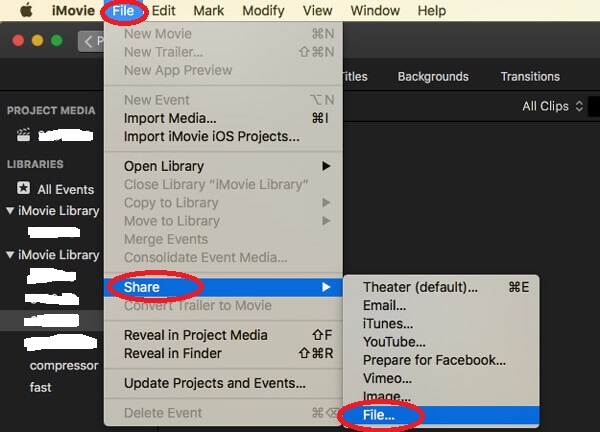Select Theater (default)… share option
The height and width of the screenshot is (432, 600).
pyautogui.click(x=420, y=288)
